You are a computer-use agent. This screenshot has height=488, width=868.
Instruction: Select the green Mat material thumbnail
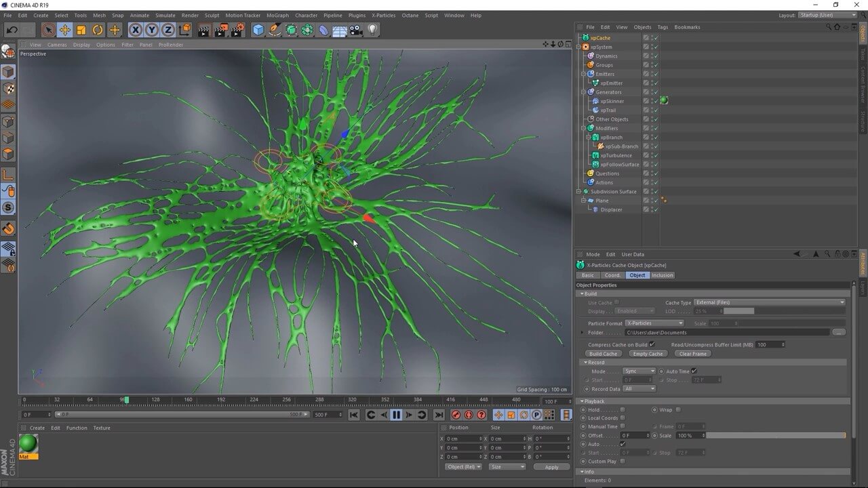tap(28, 444)
